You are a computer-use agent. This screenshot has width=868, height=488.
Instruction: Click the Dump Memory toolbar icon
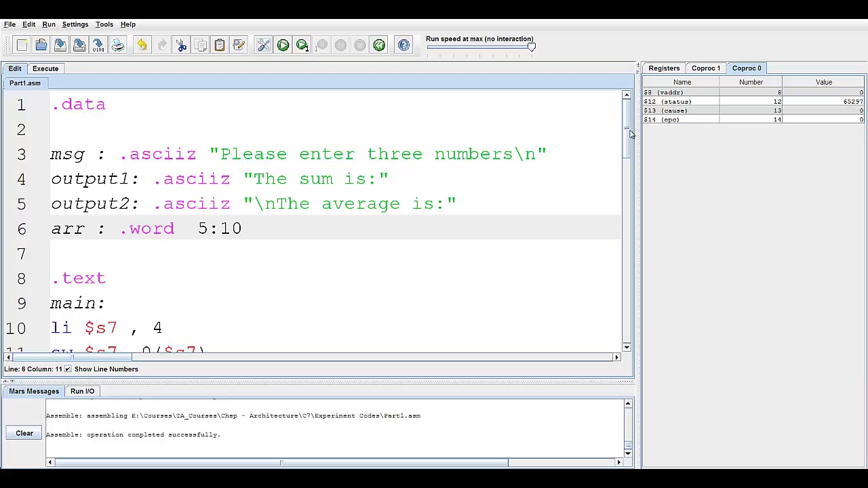(x=98, y=45)
